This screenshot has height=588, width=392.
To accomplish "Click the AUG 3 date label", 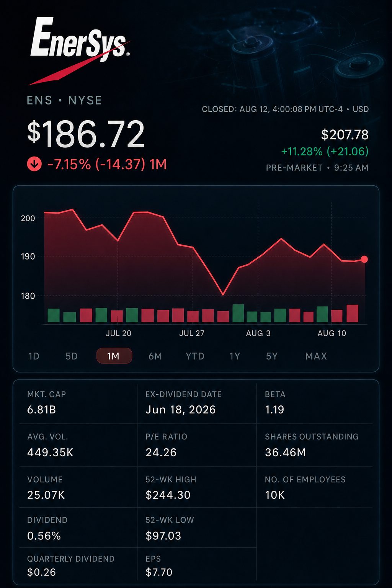I will pyautogui.click(x=258, y=333).
